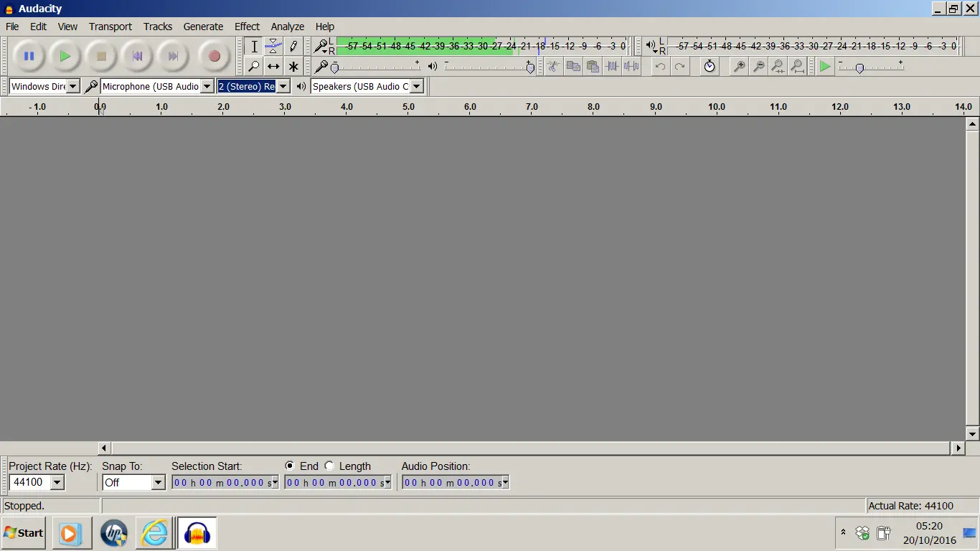This screenshot has height=551, width=980.
Task: Select the Multi-Tool (asterisk) mode
Action: [x=293, y=66]
